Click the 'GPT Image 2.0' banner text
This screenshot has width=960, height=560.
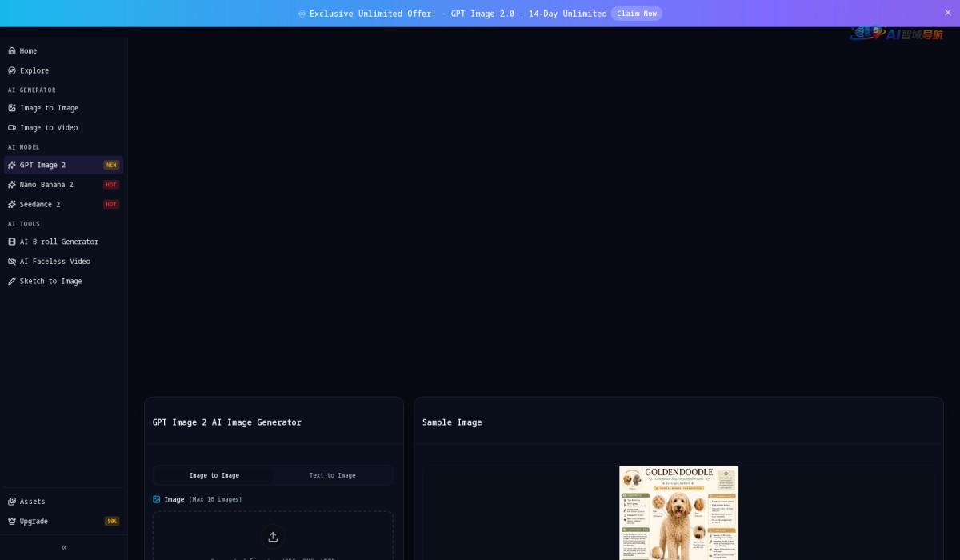[x=482, y=14]
